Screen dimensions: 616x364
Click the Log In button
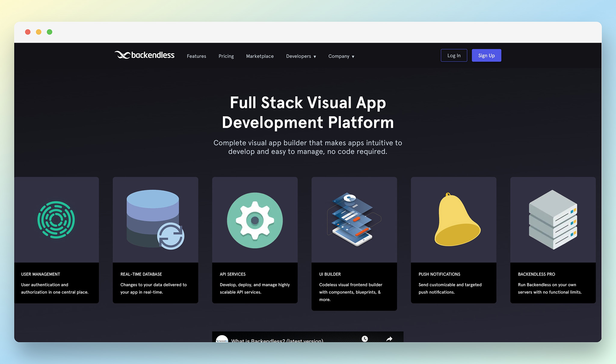pyautogui.click(x=454, y=55)
